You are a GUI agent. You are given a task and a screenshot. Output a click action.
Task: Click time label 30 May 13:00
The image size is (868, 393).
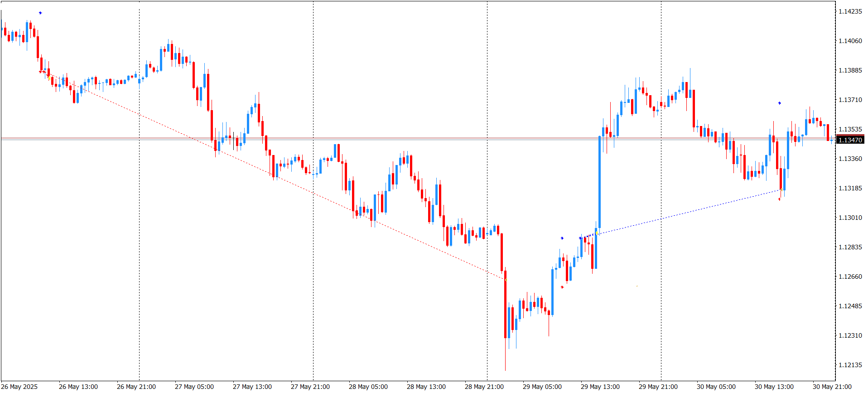point(774,387)
